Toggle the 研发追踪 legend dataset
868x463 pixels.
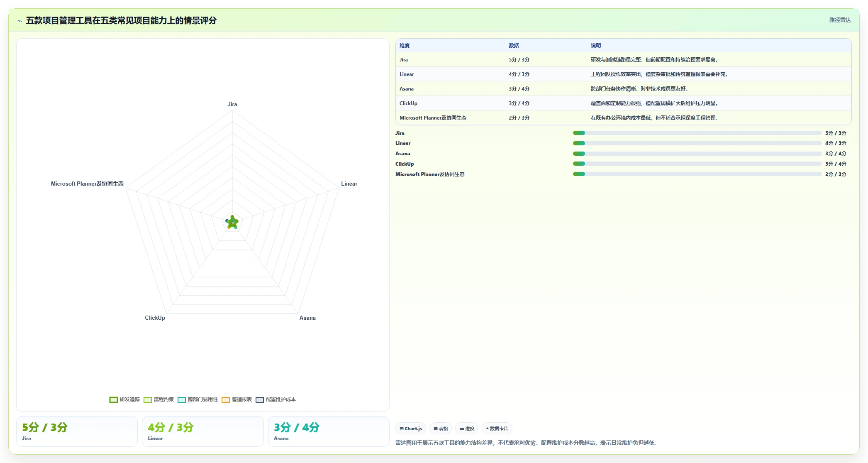pos(124,399)
